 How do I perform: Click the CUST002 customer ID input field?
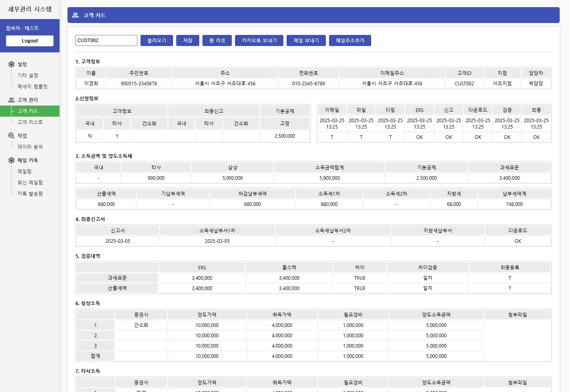click(x=106, y=40)
